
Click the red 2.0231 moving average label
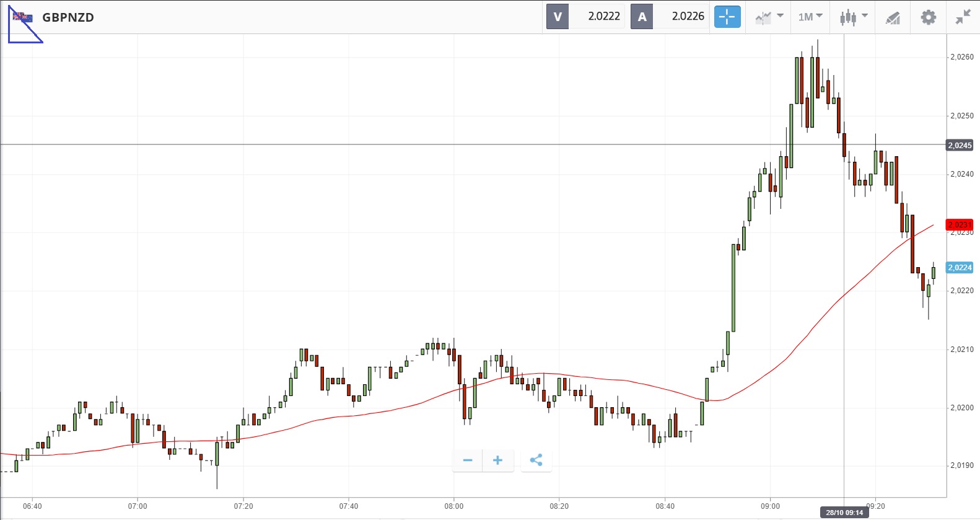(959, 224)
